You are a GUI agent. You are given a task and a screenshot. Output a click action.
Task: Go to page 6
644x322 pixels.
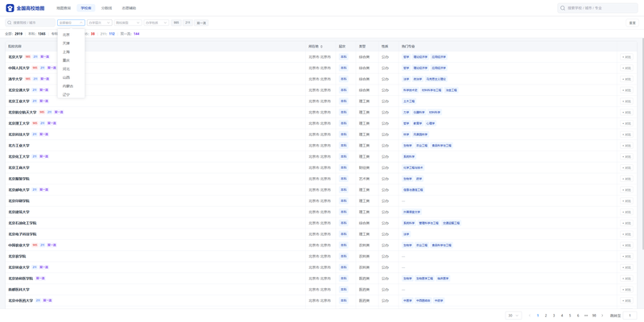pyautogui.click(x=578, y=316)
